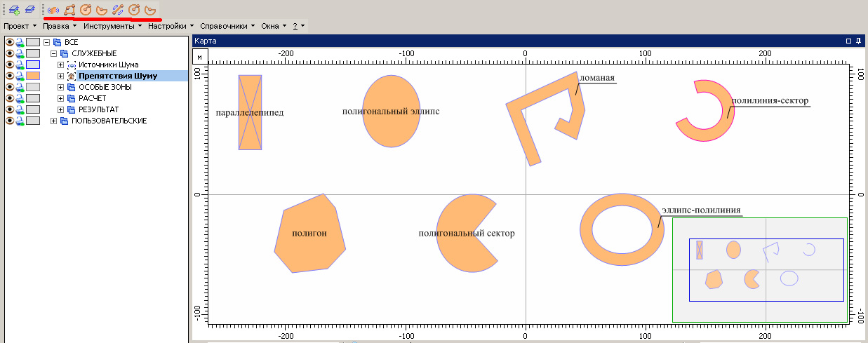The width and height of the screenshot is (868, 343).
Task: Click the add layer icon with green plus
Action: click(x=14, y=10)
